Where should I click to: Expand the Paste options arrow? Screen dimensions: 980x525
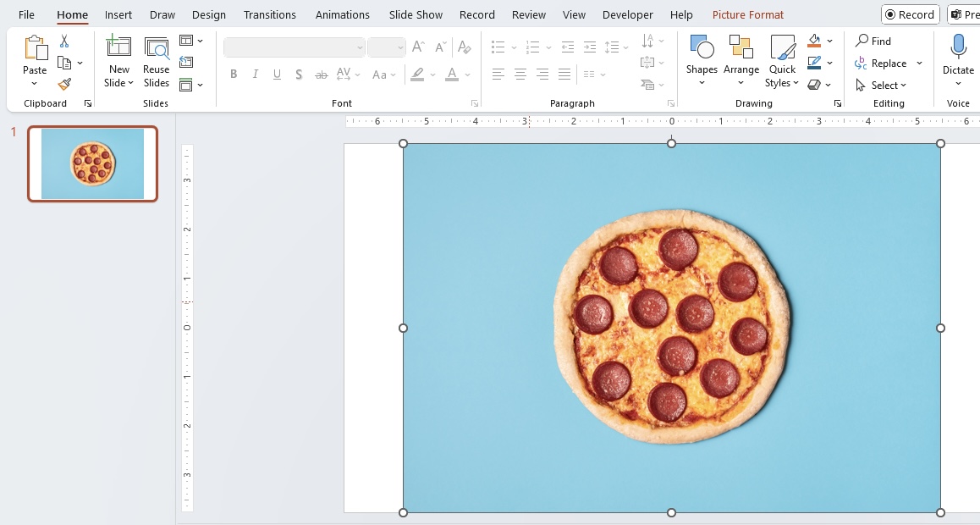point(35,83)
